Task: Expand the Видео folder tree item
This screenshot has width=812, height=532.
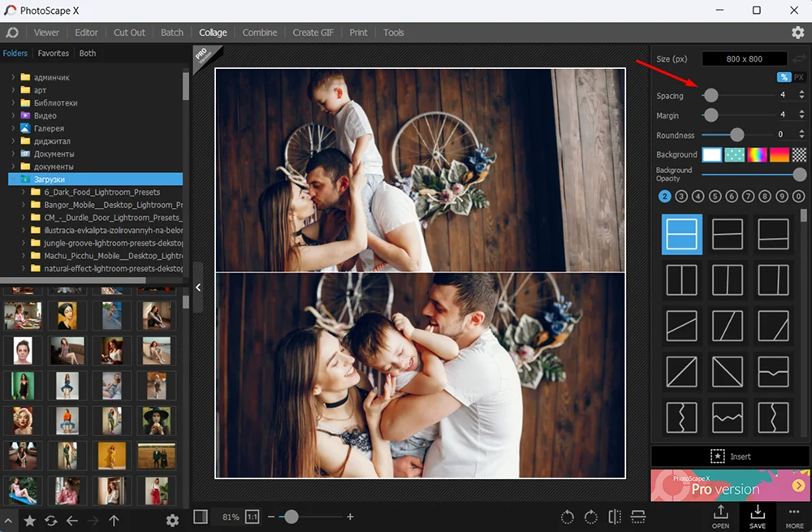Action: [13, 116]
